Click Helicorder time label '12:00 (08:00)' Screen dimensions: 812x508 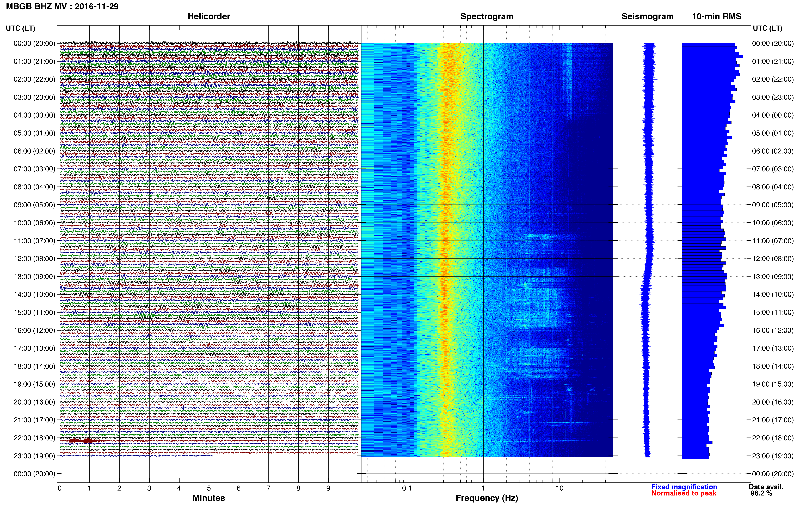[34, 259]
